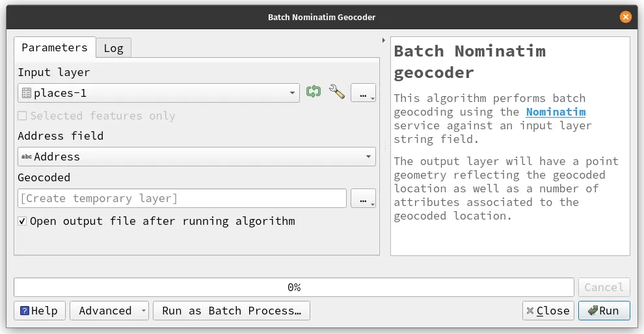Close the dialog with Close button
Image resolution: width=644 pixels, height=334 pixels.
(548, 311)
